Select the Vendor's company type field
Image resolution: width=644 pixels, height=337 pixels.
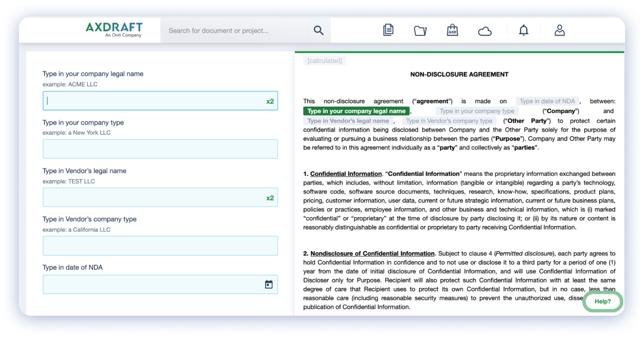[x=160, y=246]
